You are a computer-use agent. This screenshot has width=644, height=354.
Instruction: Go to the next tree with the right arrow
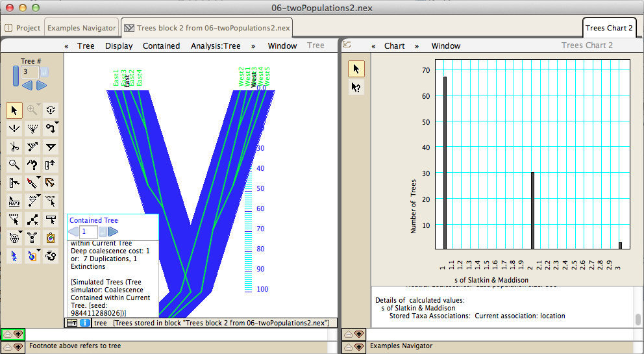coord(42,86)
